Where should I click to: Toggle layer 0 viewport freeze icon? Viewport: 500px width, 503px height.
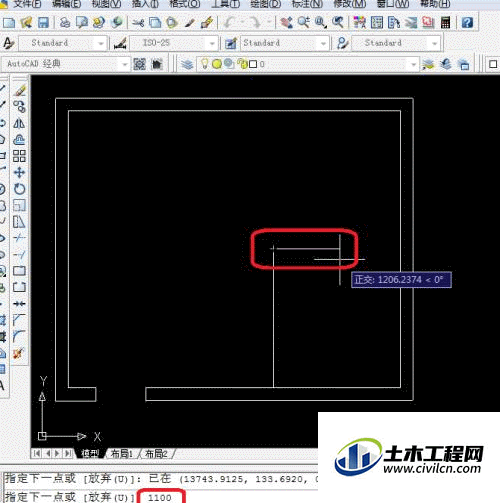coord(229,63)
